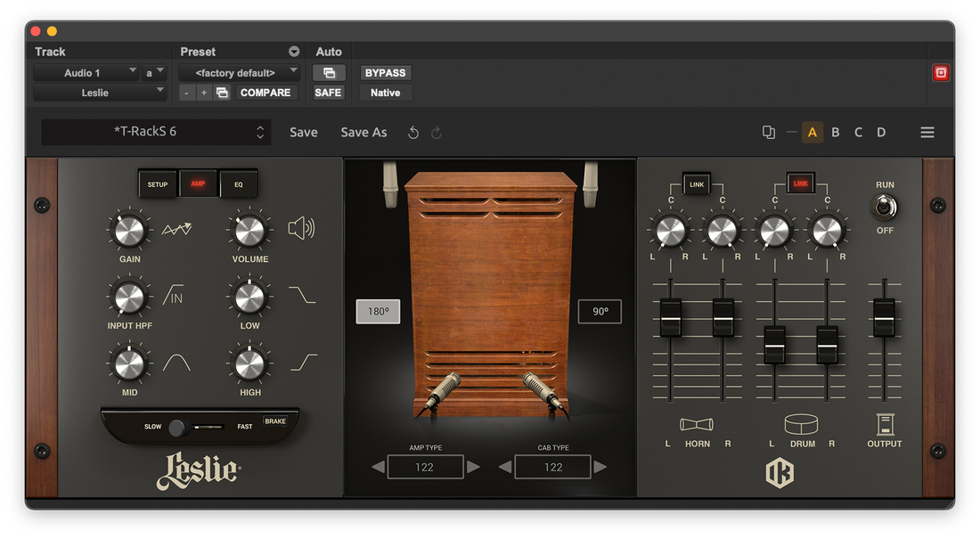The width and height of the screenshot is (980, 539).
Task: Click the horn rotor icon
Action: click(697, 425)
